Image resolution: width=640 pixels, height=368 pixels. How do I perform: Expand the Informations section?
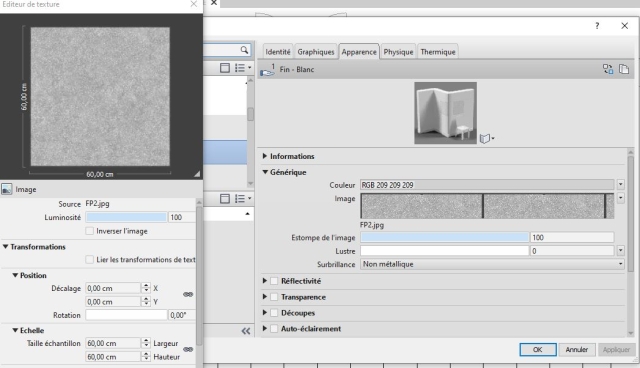265,156
